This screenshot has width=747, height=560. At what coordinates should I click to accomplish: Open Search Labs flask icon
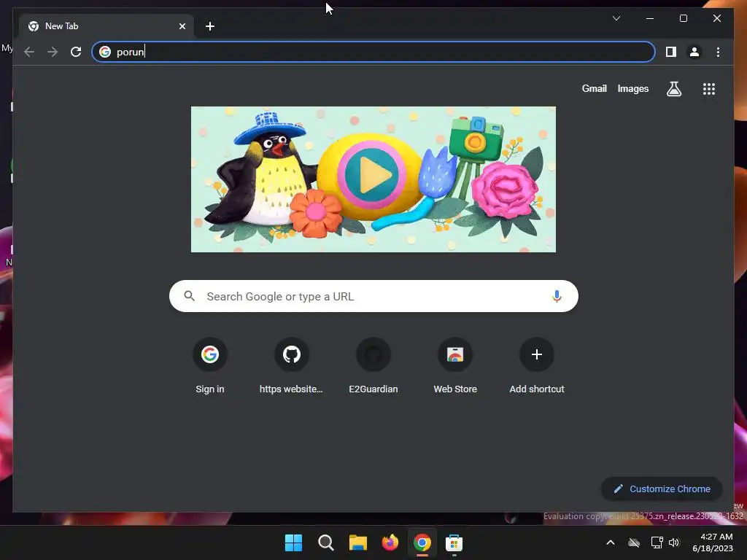[x=673, y=89]
